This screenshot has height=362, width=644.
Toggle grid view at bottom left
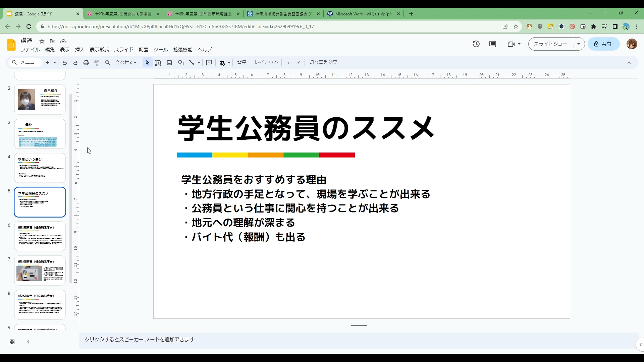[12, 342]
